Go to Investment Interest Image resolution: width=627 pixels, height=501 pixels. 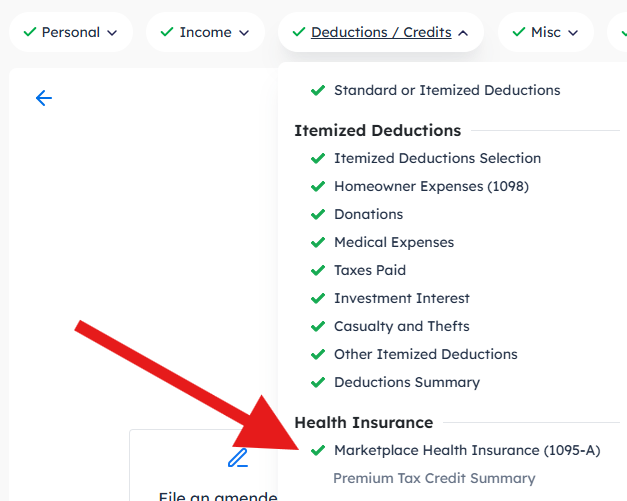(x=402, y=298)
